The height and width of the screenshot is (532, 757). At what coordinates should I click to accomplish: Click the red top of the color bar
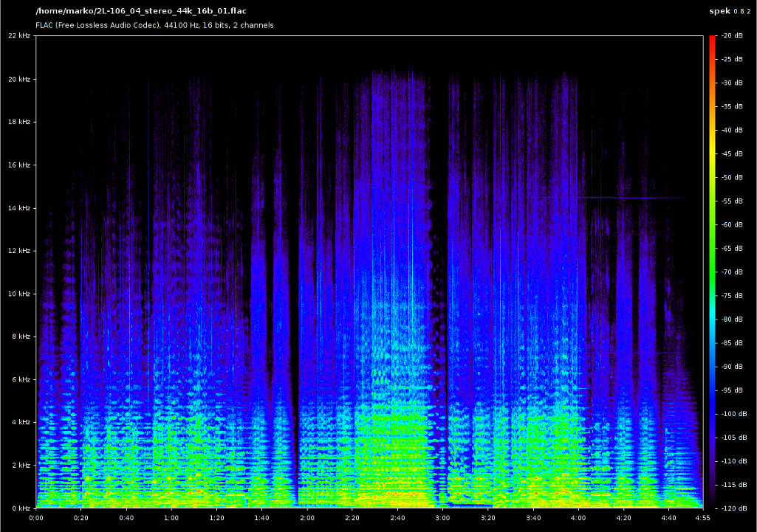712,41
